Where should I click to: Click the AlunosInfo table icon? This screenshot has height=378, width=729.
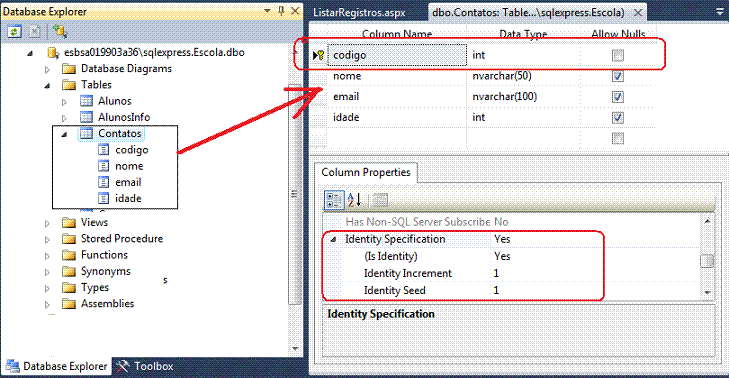click(86, 117)
